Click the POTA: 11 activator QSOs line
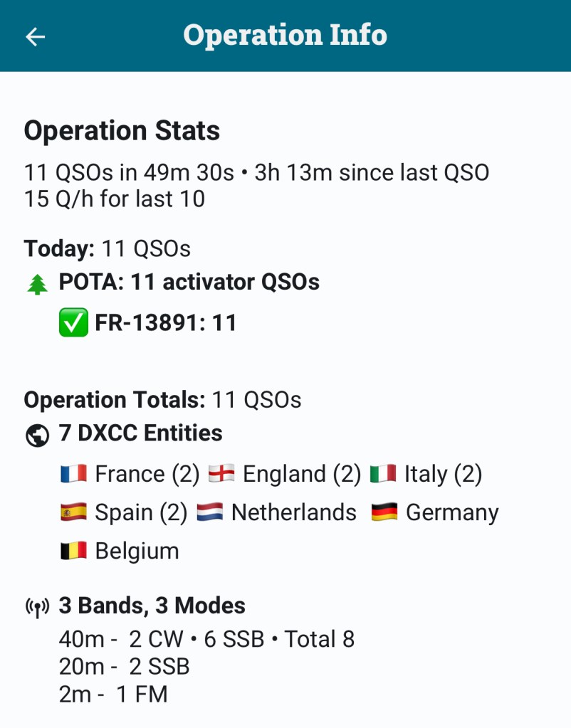Viewport: 571px width, 728px height. click(x=189, y=283)
